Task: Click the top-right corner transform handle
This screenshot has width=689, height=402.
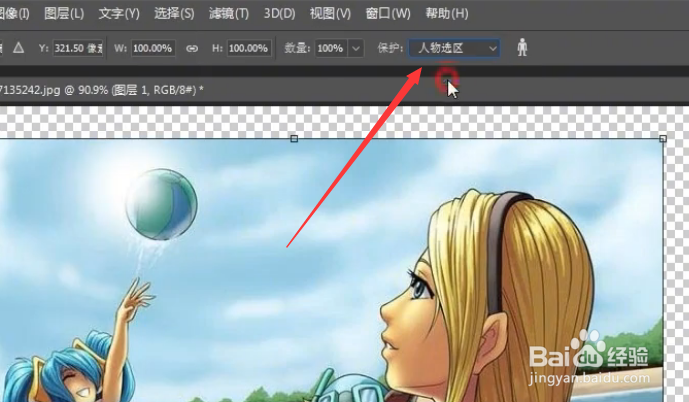Action: tap(663, 139)
